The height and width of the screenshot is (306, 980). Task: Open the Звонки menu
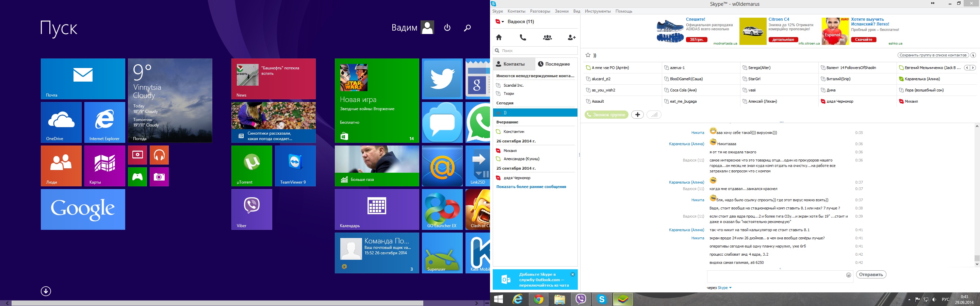pyautogui.click(x=561, y=12)
